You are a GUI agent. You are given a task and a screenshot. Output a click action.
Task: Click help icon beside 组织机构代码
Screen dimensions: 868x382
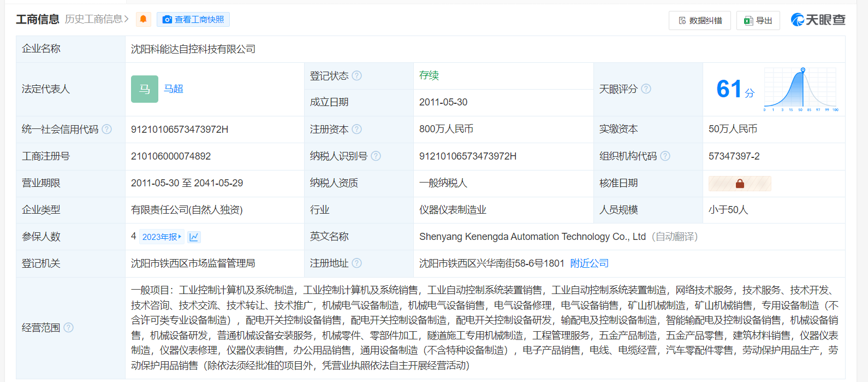665,156
